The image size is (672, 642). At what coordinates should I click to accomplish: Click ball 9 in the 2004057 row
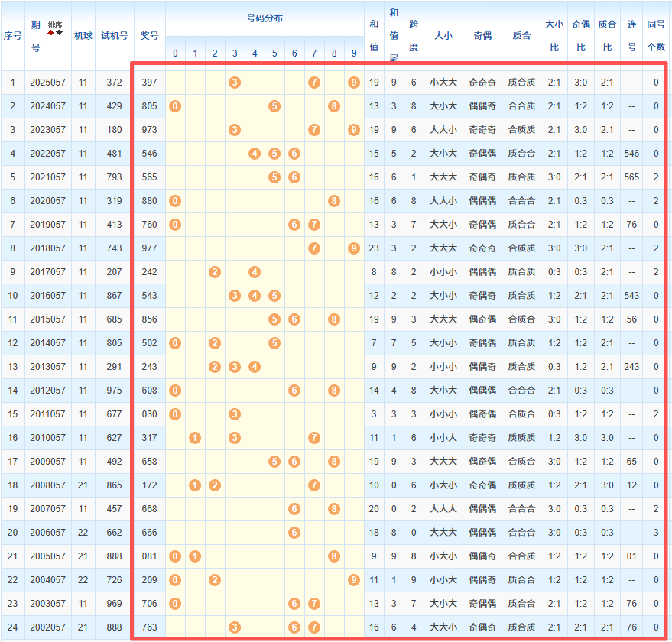353,580
